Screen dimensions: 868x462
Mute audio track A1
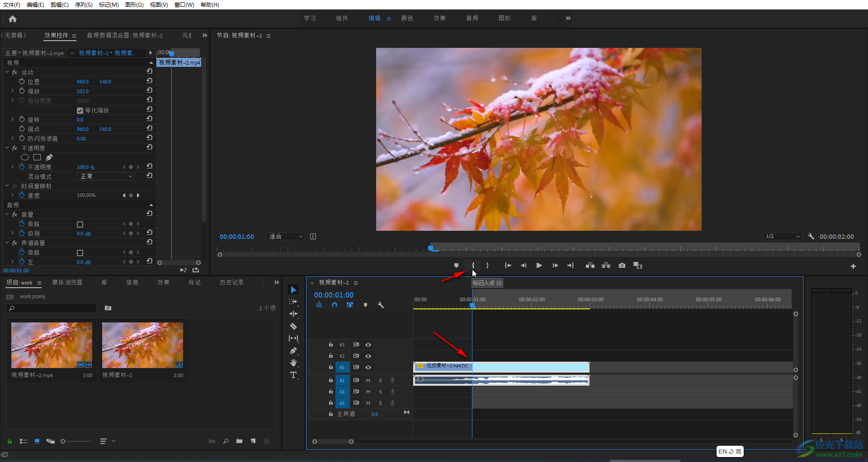tap(368, 380)
